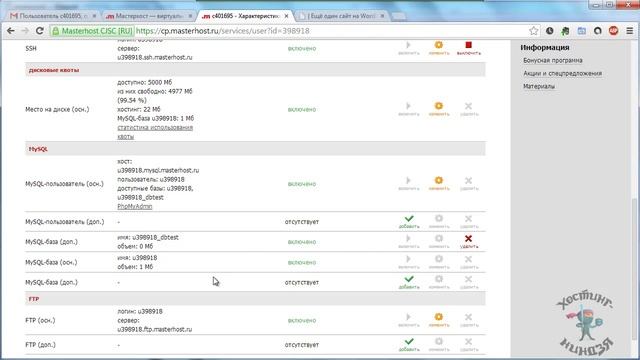640x360 pixels.
Task: Click the Evernote elephant extension icon
Action: coord(565,31)
